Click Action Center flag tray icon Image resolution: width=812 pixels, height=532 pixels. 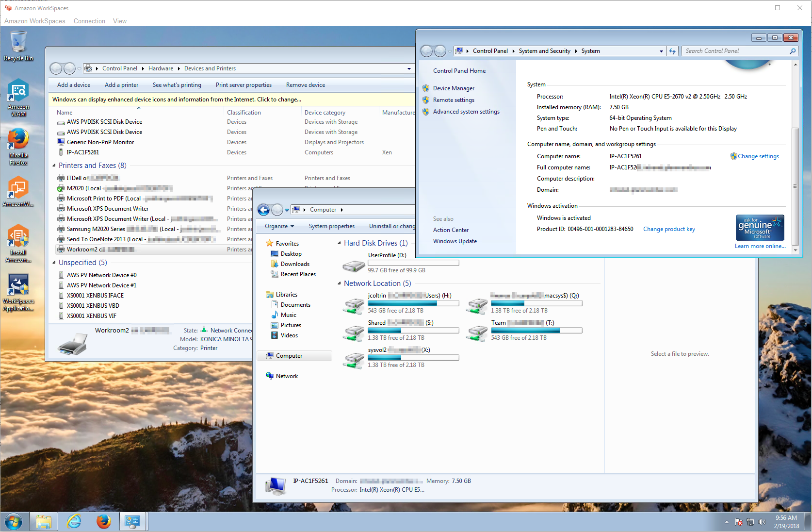tap(738, 522)
